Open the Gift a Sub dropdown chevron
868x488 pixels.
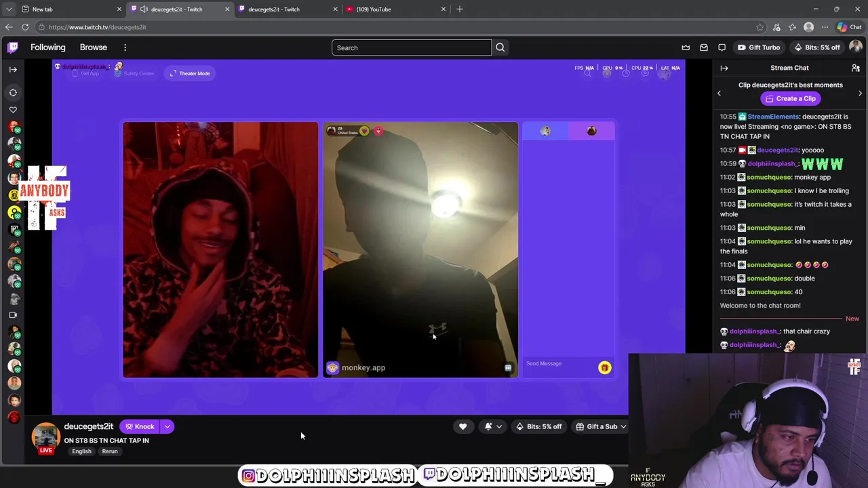[x=623, y=426]
